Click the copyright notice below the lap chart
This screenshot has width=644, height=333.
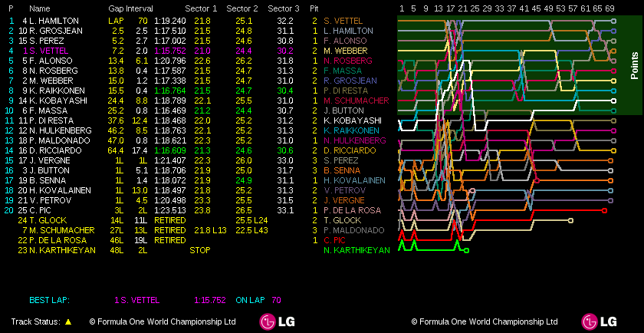coord(485,321)
